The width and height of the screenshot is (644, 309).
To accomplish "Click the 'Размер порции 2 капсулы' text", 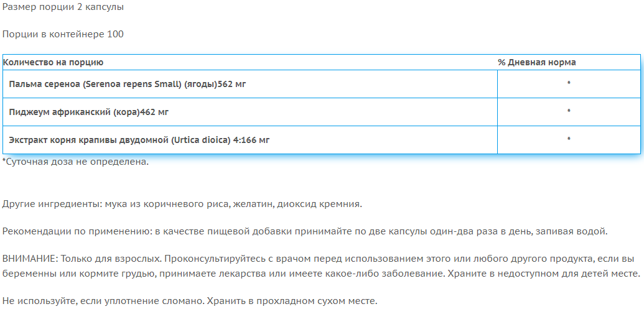I will [x=63, y=7].
